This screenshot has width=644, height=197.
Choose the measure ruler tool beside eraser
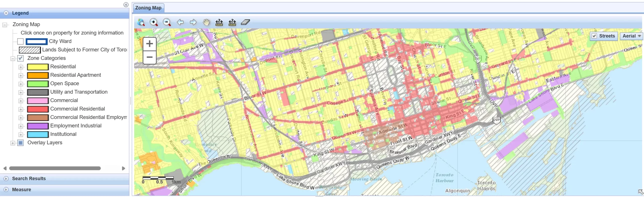click(232, 22)
